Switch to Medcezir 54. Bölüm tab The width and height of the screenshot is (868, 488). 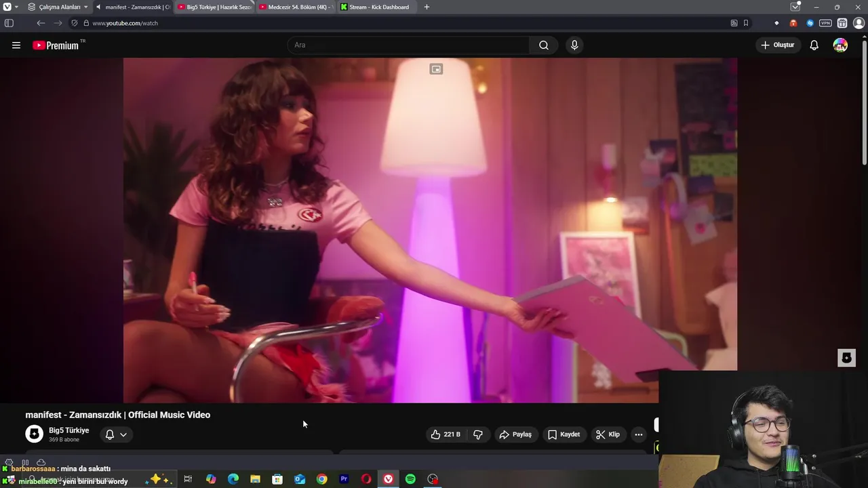pyautogui.click(x=295, y=7)
